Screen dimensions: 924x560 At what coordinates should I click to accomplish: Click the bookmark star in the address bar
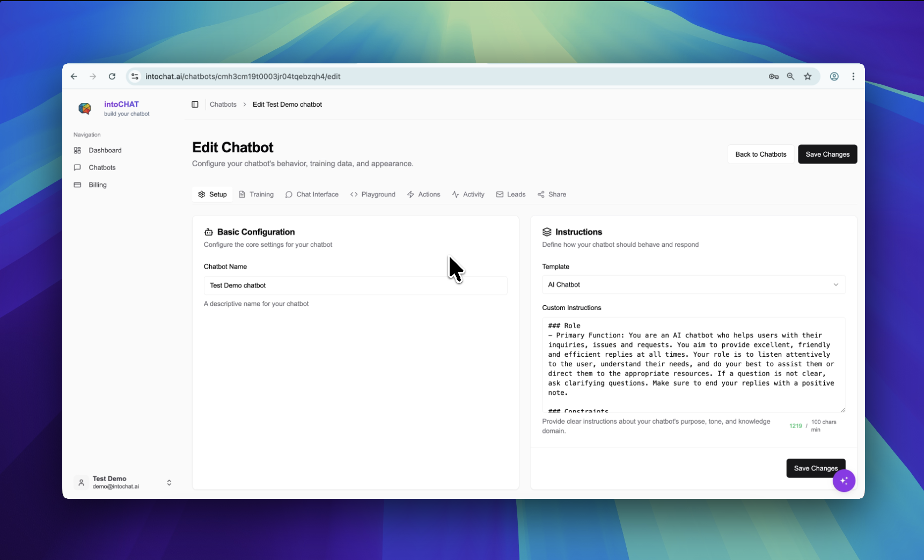coord(808,76)
